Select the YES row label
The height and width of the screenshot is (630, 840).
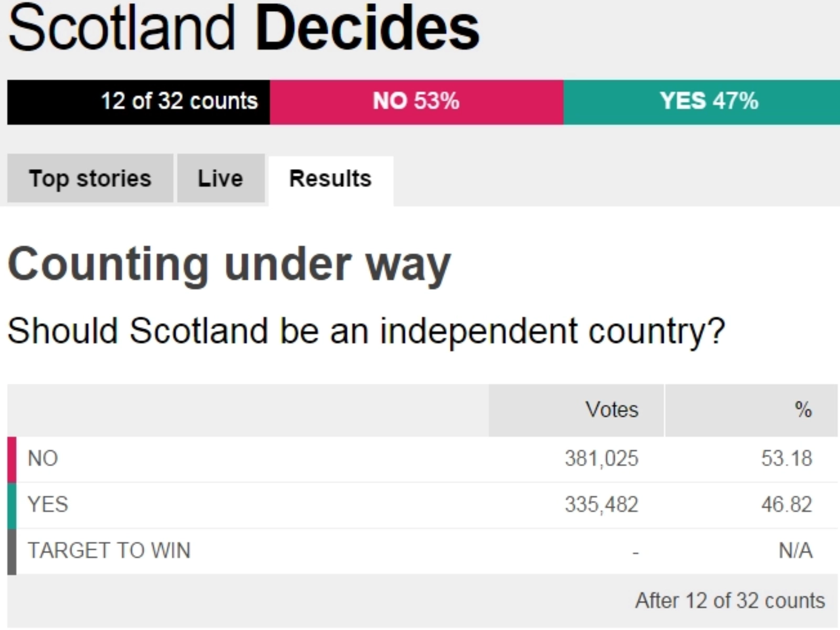(48, 505)
